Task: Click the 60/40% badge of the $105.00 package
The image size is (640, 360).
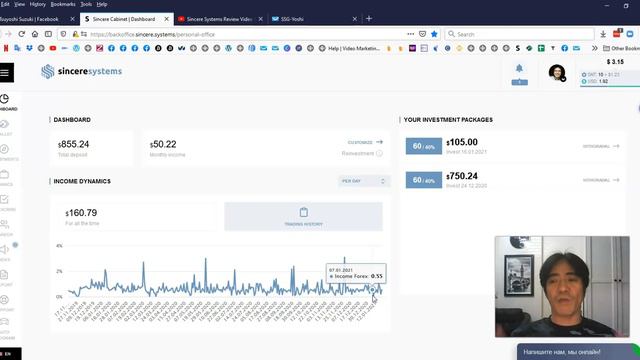Action: tap(424, 146)
